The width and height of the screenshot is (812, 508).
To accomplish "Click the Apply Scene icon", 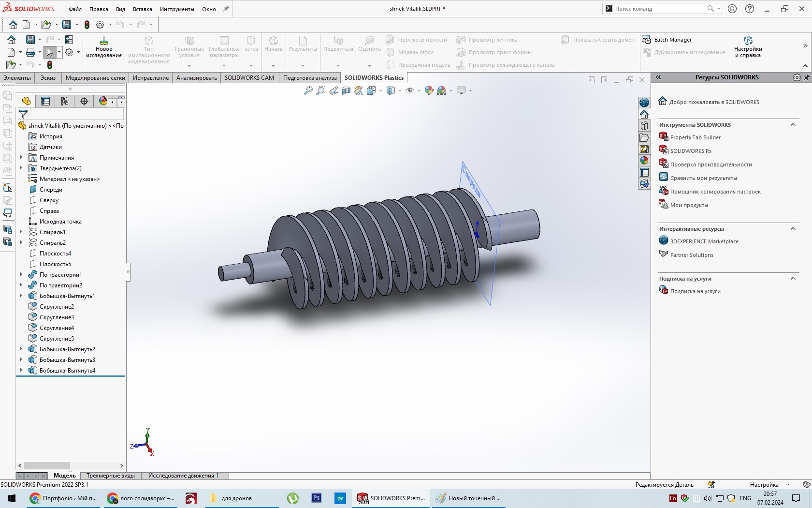I will pyautogui.click(x=442, y=90).
